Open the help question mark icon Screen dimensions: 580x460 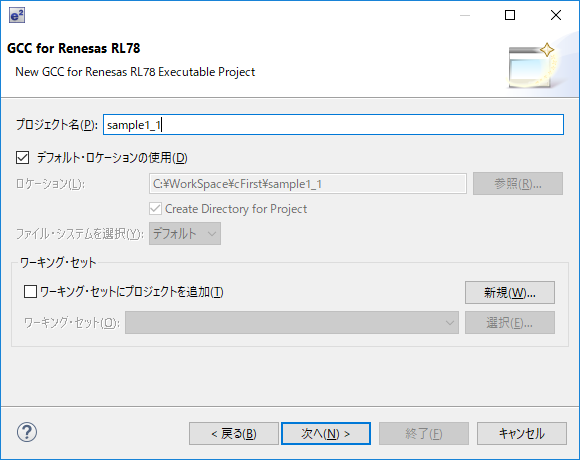[x=27, y=432]
